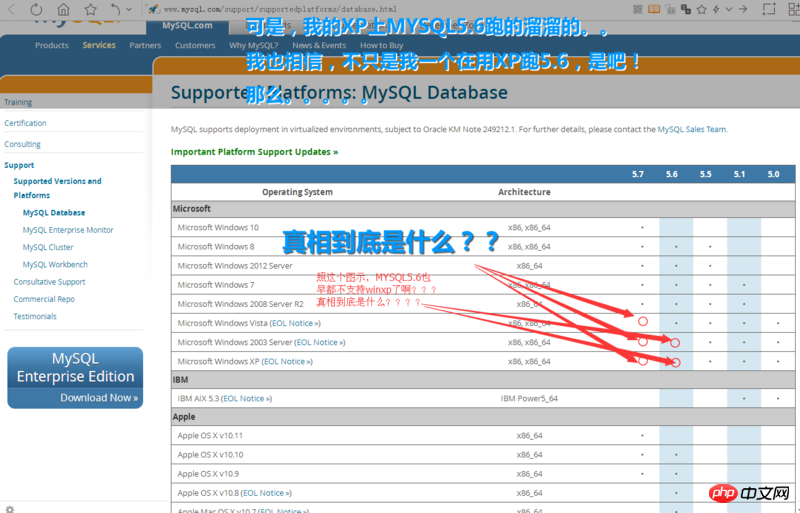Click the Microsoft Windows 10 row label

pos(218,228)
